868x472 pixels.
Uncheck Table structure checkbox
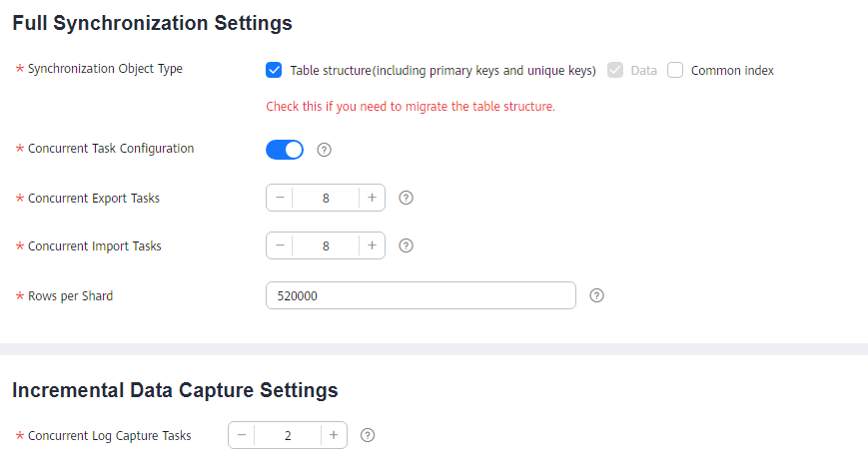click(274, 70)
